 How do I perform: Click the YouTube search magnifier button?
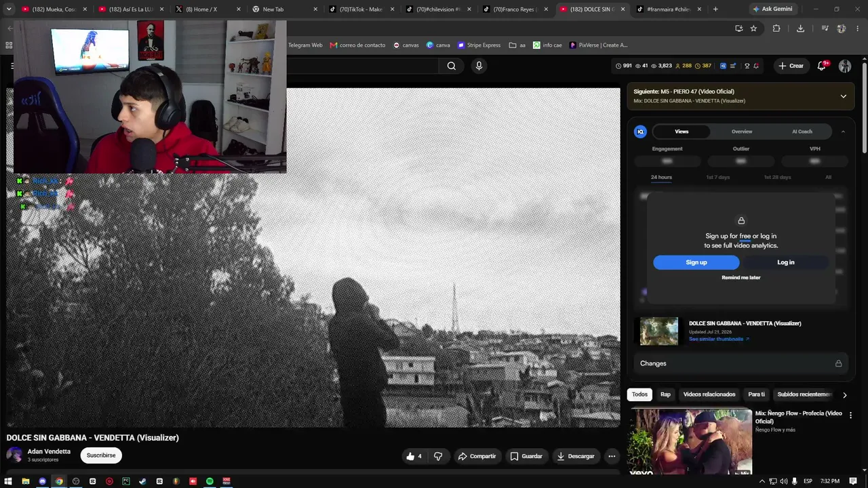coord(452,66)
